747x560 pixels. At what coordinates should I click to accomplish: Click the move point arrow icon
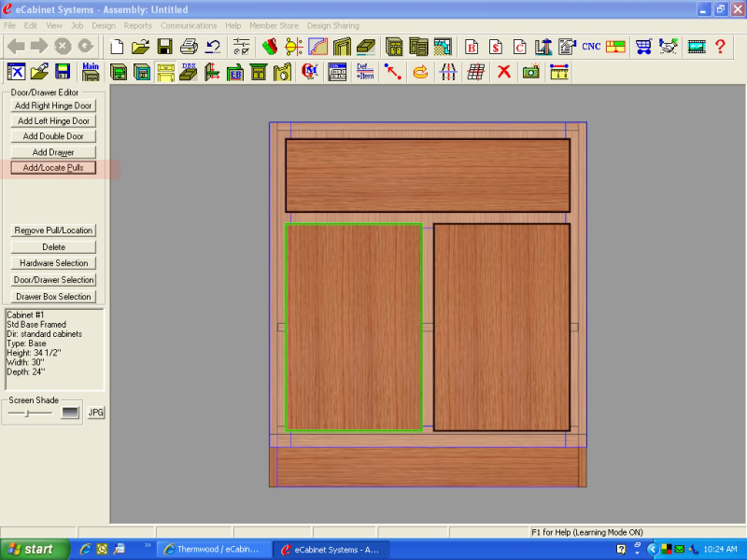click(393, 72)
